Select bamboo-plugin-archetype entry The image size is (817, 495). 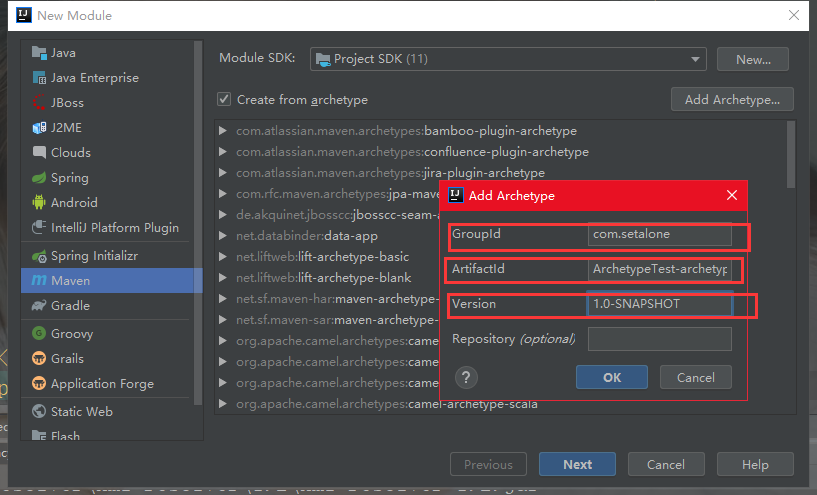pos(406,130)
